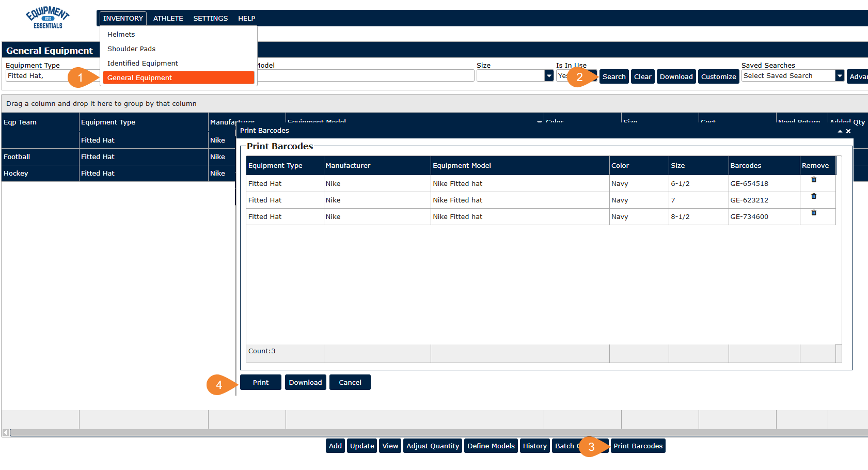This screenshot has width=868, height=470.
Task: Sort dialog by Size header
Action: pyautogui.click(x=699, y=166)
